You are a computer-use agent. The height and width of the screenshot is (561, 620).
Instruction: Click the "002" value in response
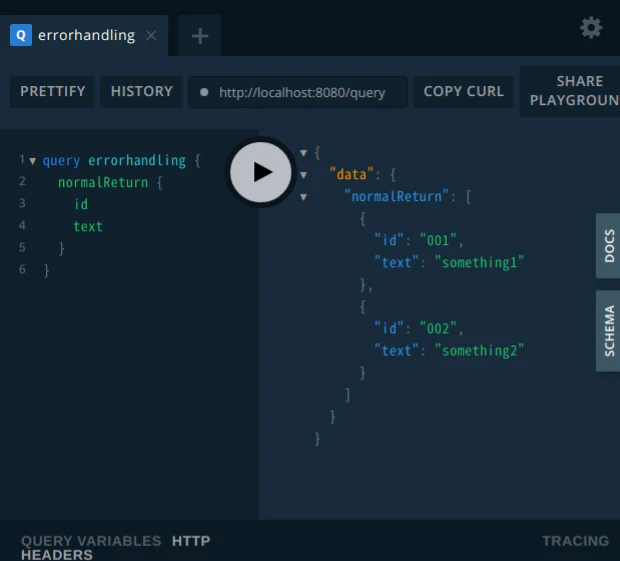tap(438, 328)
